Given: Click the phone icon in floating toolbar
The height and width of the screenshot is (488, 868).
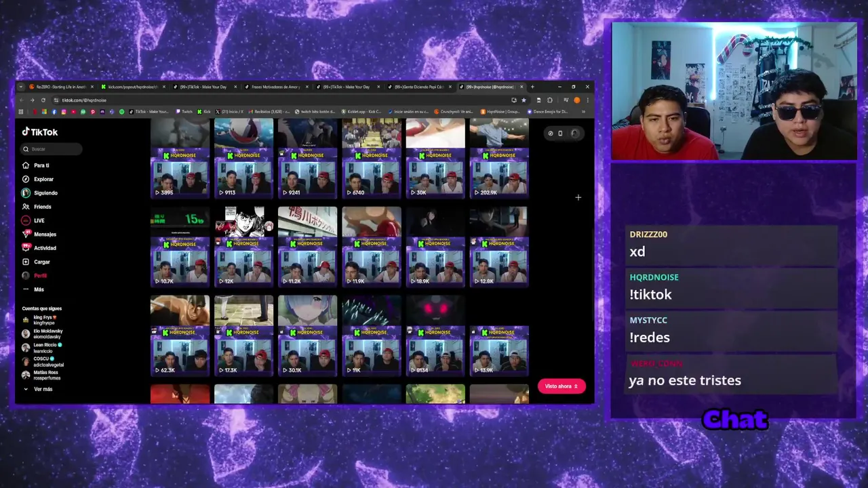Looking at the screenshot, I should tap(560, 134).
